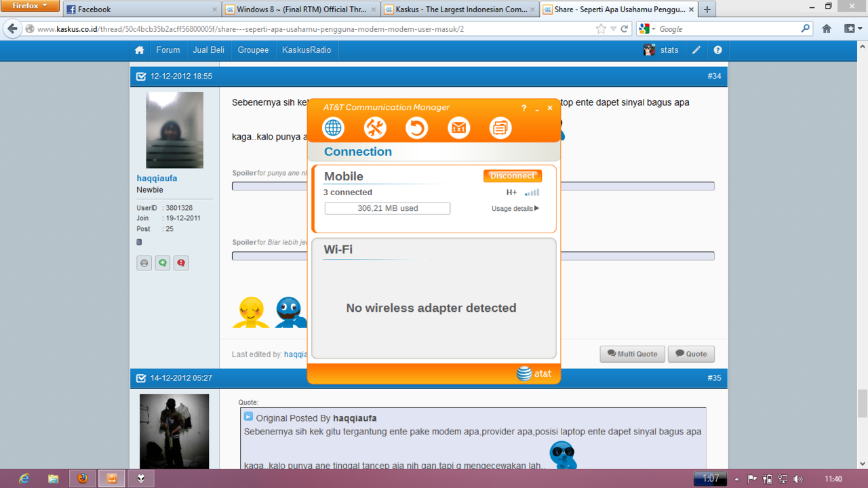Open the text message envelope icon
This screenshot has width=868, height=488.
(x=458, y=127)
